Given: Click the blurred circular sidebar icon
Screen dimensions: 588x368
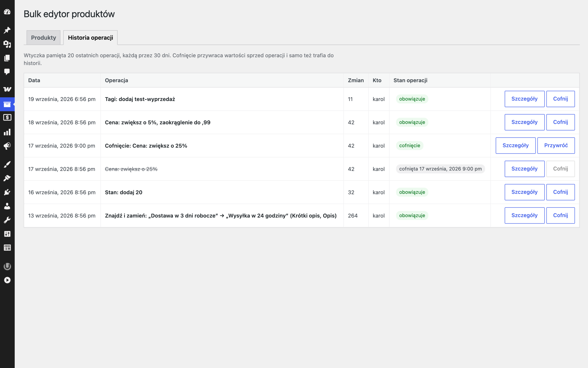Looking at the screenshot, I should (x=7, y=266).
